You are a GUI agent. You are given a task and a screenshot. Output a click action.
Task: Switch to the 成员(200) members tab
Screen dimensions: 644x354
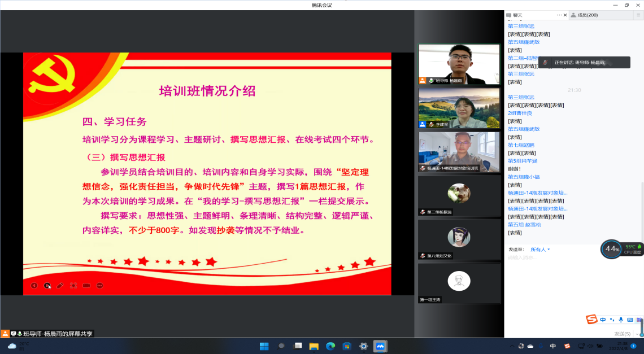588,15
